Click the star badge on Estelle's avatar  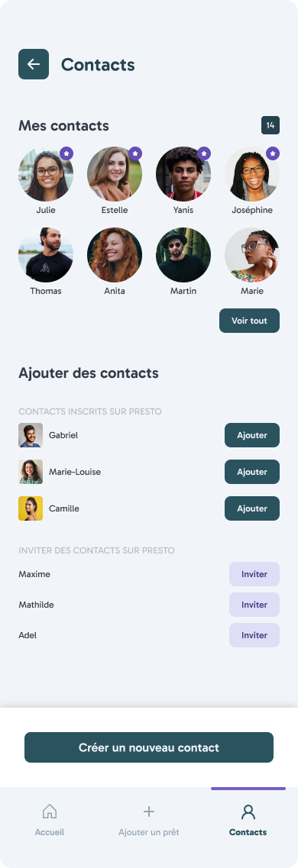pyautogui.click(x=135, y=153)
